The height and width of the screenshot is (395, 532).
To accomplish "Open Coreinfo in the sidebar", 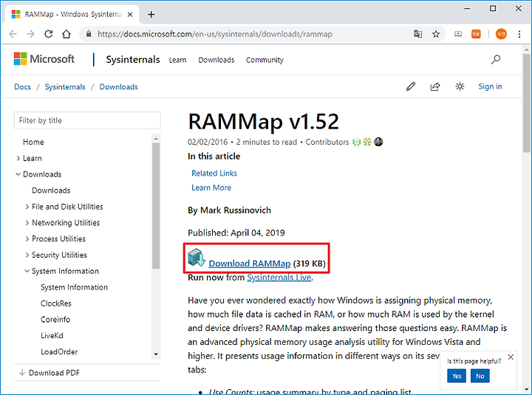I will 55,320.
